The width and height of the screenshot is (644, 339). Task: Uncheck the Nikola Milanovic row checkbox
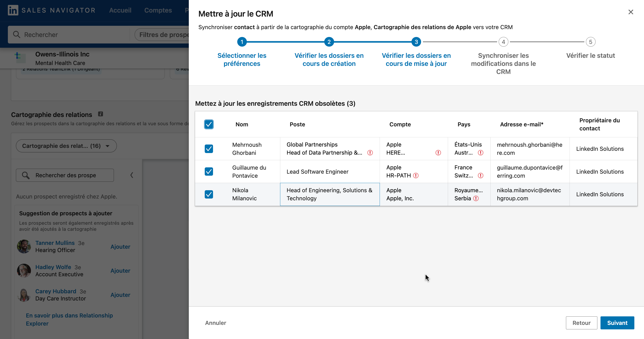point(209,194)
